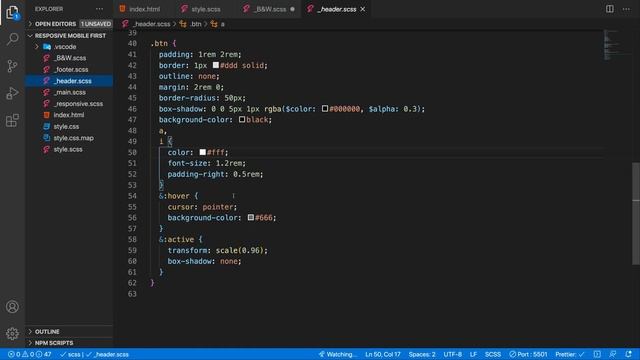The image size is (640, 360).
Task: Open _footer.scss in the file tree
Action: 70,69
